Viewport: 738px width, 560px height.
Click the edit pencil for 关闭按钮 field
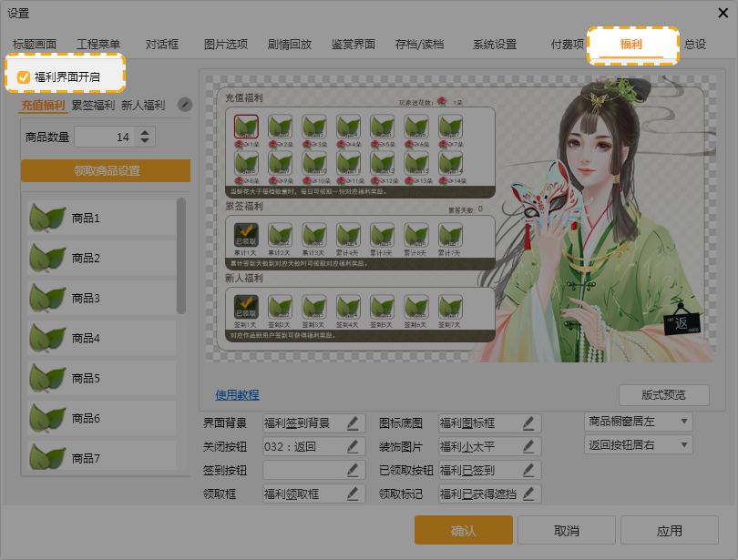(352, 446)
